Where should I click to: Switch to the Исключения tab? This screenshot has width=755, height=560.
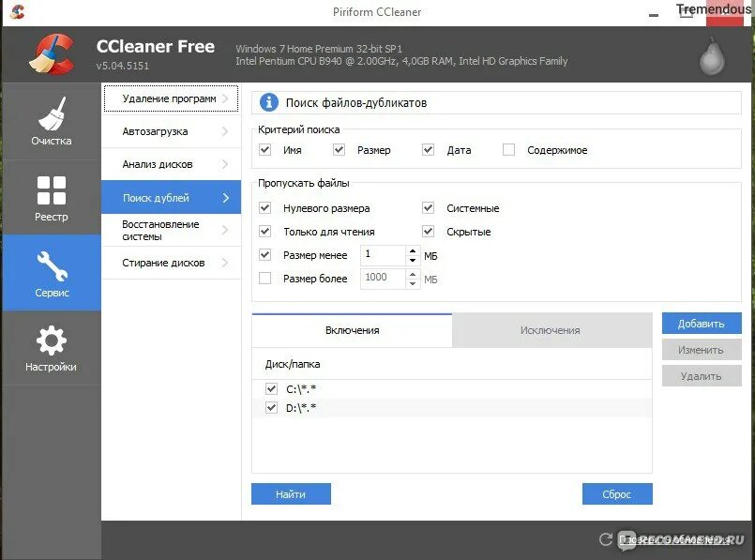pos(551,330)
